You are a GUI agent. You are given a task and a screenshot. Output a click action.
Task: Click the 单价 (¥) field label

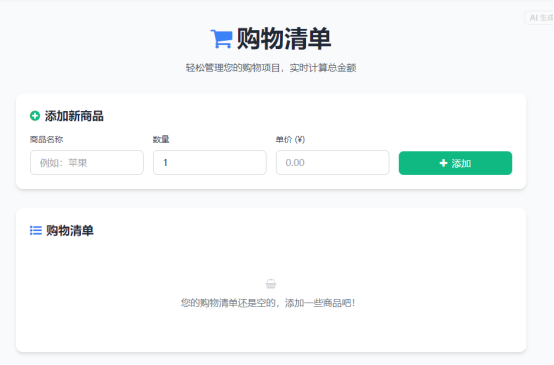coord(290,140)
